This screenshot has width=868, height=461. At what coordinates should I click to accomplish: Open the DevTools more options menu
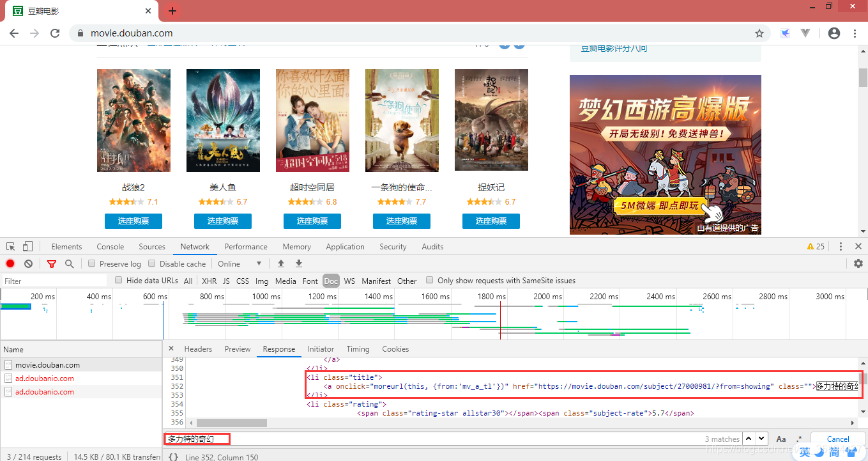point(841,247)
